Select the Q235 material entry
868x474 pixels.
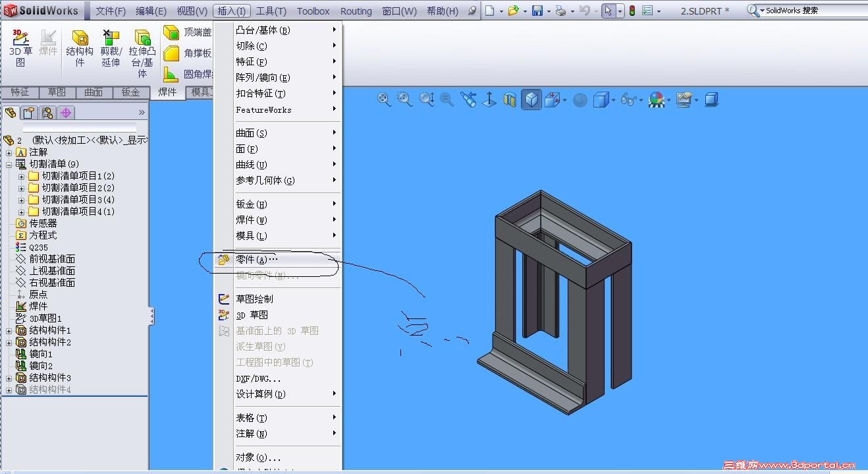coord(32,247)
